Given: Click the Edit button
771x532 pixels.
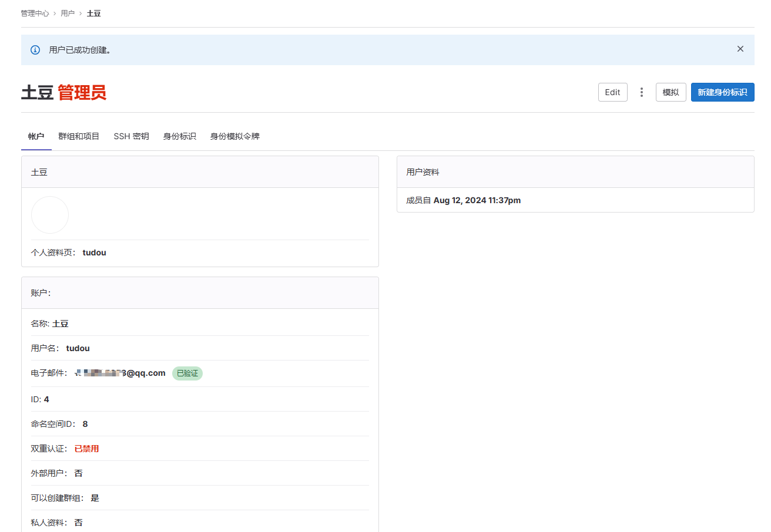Looking at the screenshot, I should point(612,92).
